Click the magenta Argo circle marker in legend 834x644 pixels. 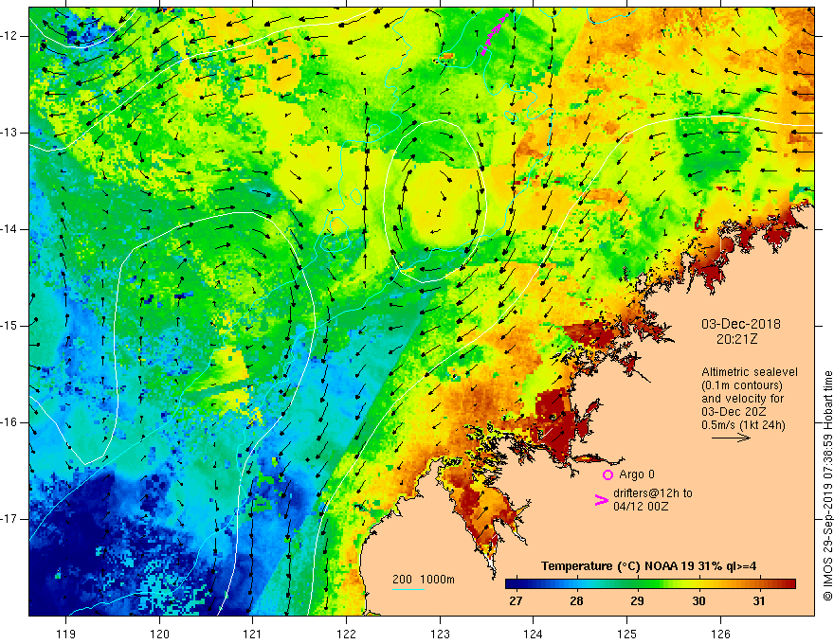607,475
